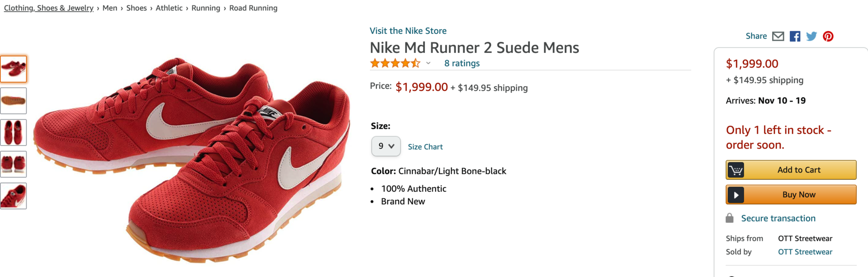Image resolution: width=868 pixels, height=277 pixels.
Task: Open the size 9 dropdown
Action: [x=386, y=146]
